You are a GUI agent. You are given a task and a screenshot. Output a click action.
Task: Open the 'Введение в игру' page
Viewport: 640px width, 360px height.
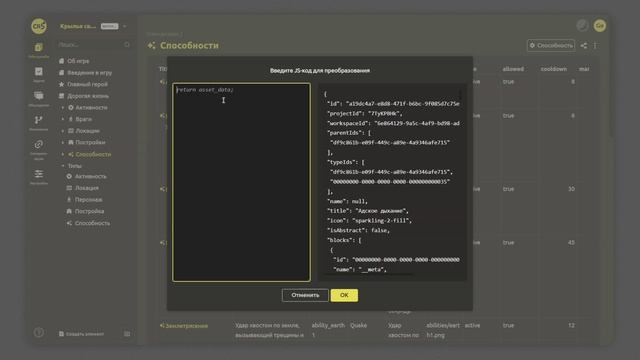click(89, 73)
